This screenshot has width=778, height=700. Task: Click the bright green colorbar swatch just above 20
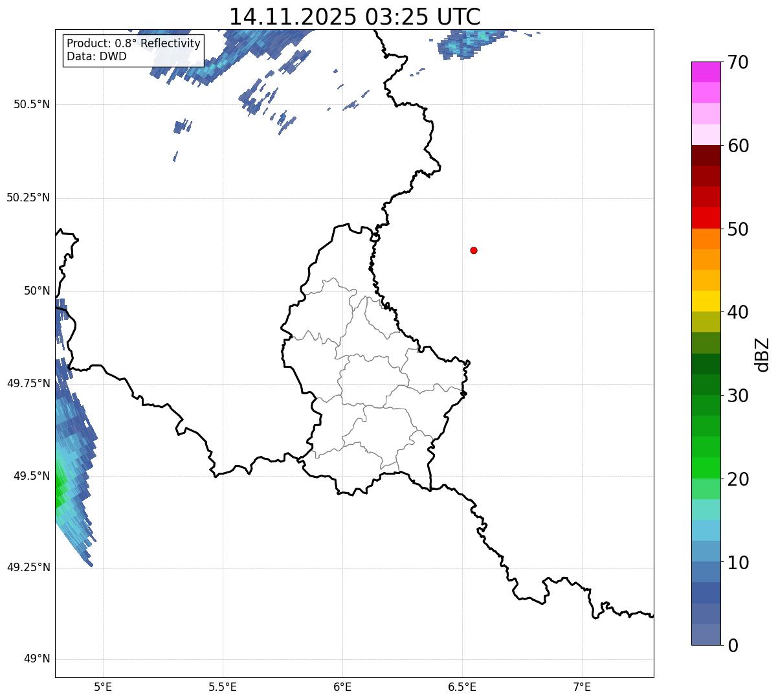point(706,468)
